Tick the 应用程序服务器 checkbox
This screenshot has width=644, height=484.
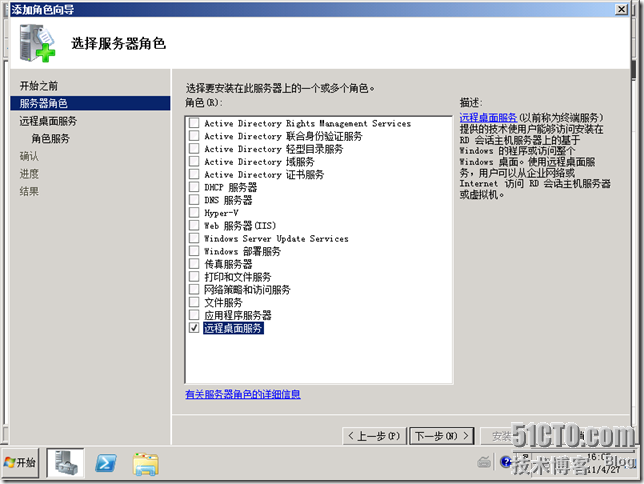coord(194,315)
